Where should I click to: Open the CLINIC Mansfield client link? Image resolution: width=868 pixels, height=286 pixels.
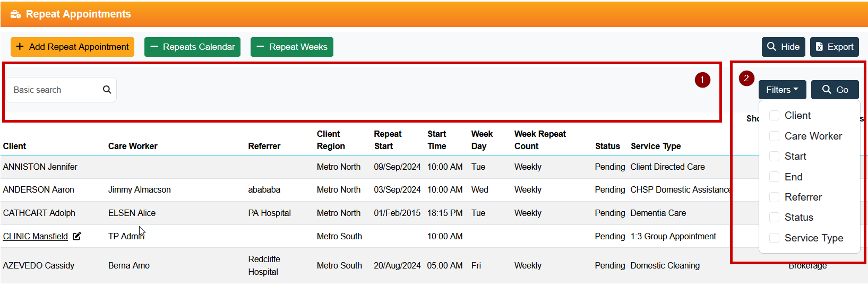point(36,236)
